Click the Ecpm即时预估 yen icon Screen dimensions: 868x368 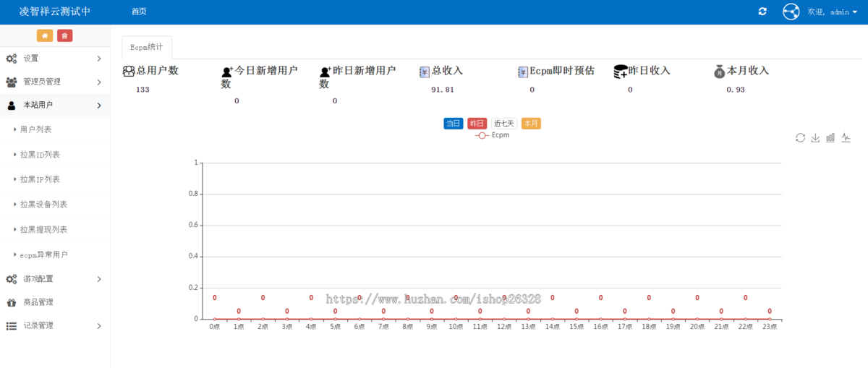coord(523,72)
